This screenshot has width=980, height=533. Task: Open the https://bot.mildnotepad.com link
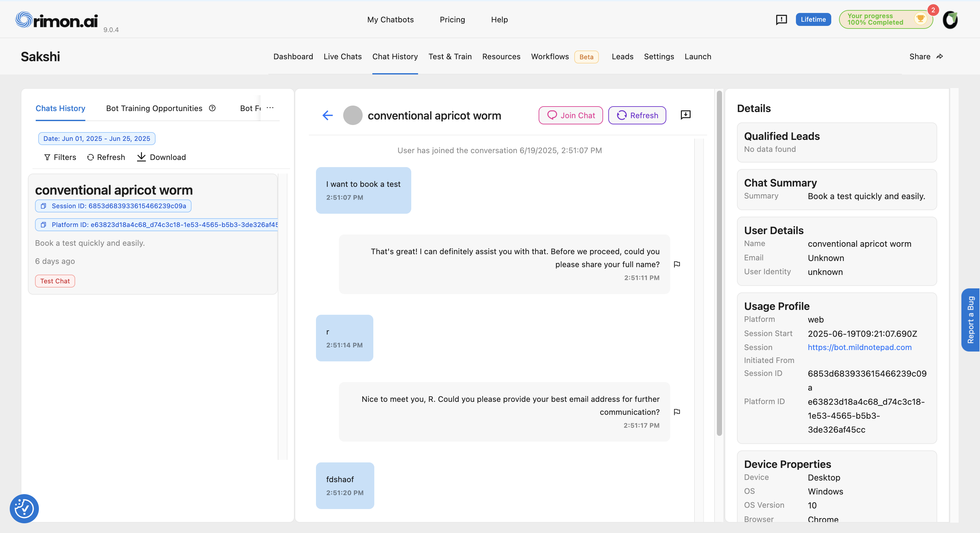(x=859, y=347)
